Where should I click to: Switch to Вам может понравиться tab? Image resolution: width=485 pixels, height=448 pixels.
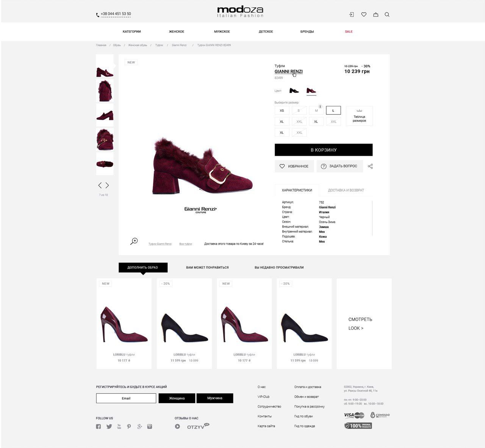[207, 268]
